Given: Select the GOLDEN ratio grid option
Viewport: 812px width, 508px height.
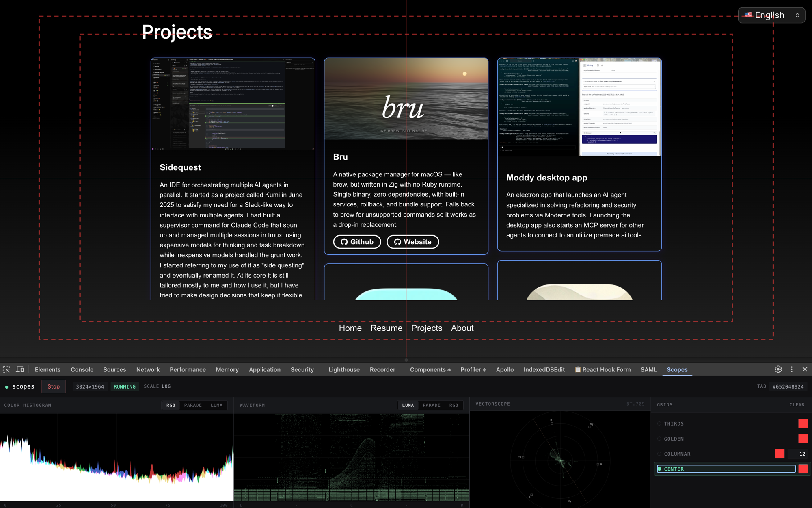Looking at the screenshot, I should pos(659,439).
